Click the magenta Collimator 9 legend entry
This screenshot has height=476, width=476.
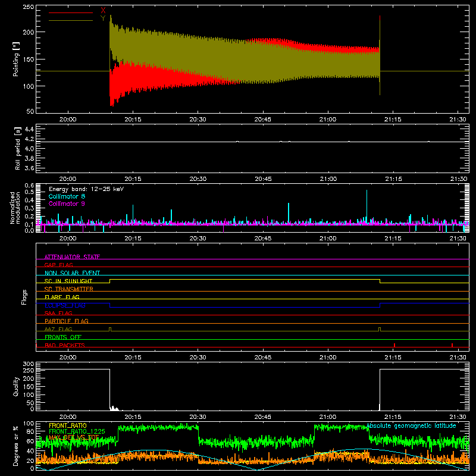click(x=67, y=203)
